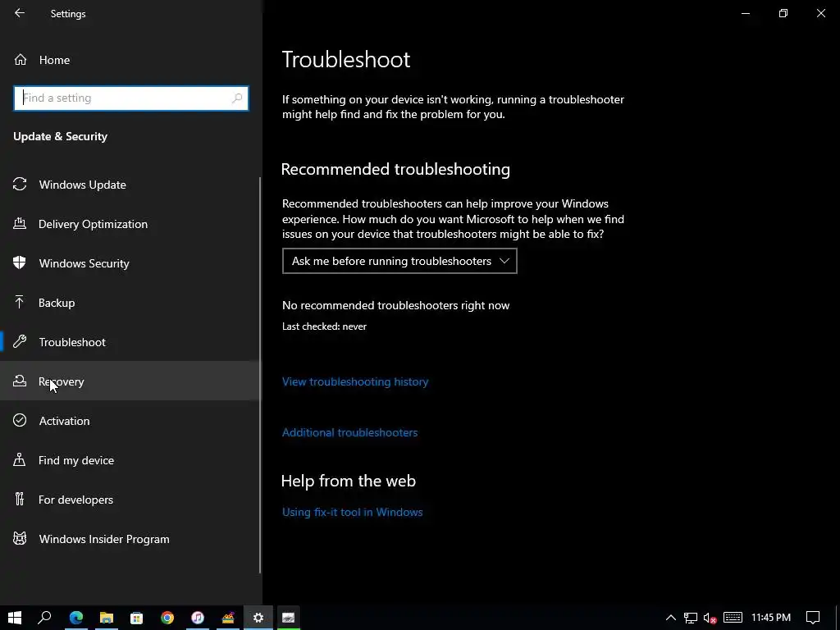
Task: Open Using fix-it tool in Windows link
Action: (x=353, y=512)
